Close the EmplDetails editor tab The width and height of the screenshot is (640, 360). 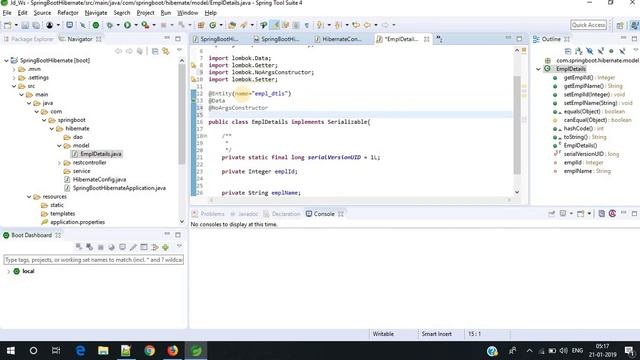[x=426, y=39]
